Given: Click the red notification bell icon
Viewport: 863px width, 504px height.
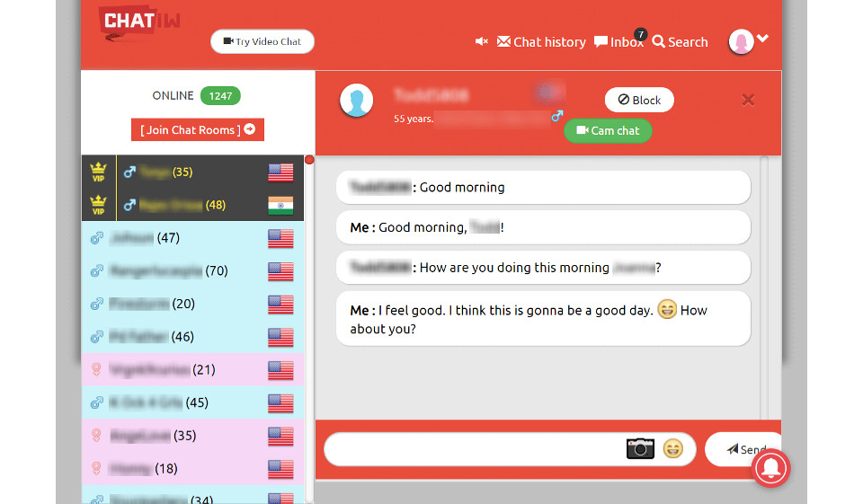Looking at the screenshot, I should pyautogui.click(x=770, y=467).
